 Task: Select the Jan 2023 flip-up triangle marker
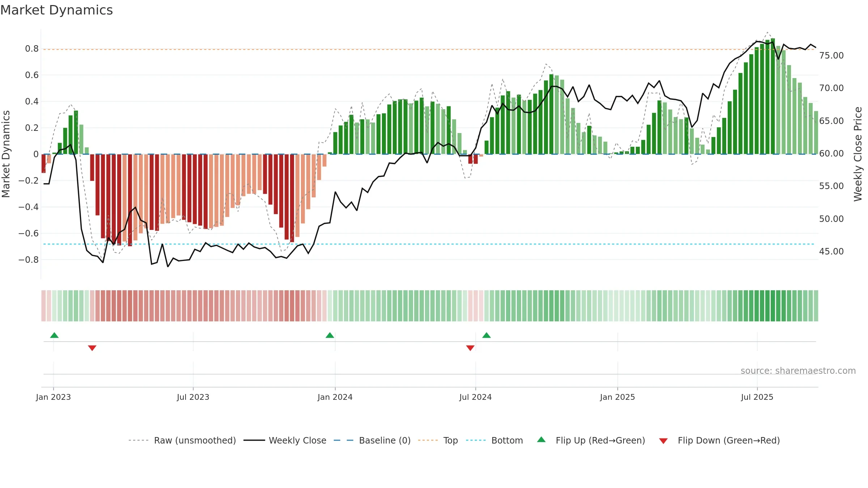pyautogui.click(x=54, y=335)
